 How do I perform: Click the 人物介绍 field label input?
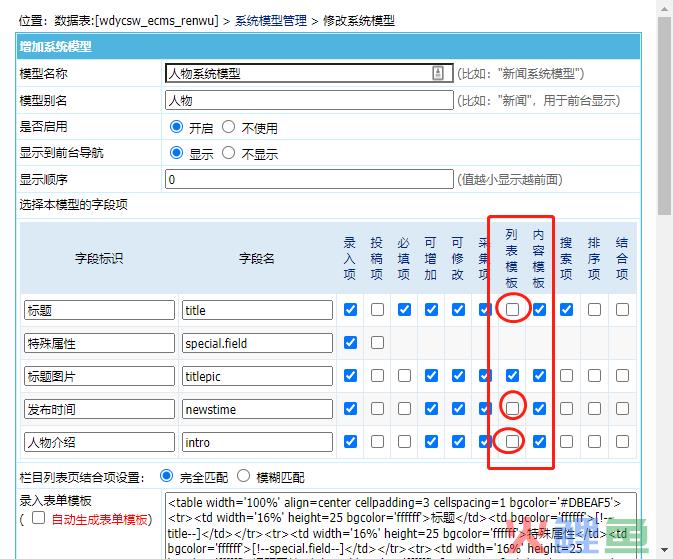click(x=100, y=442)
